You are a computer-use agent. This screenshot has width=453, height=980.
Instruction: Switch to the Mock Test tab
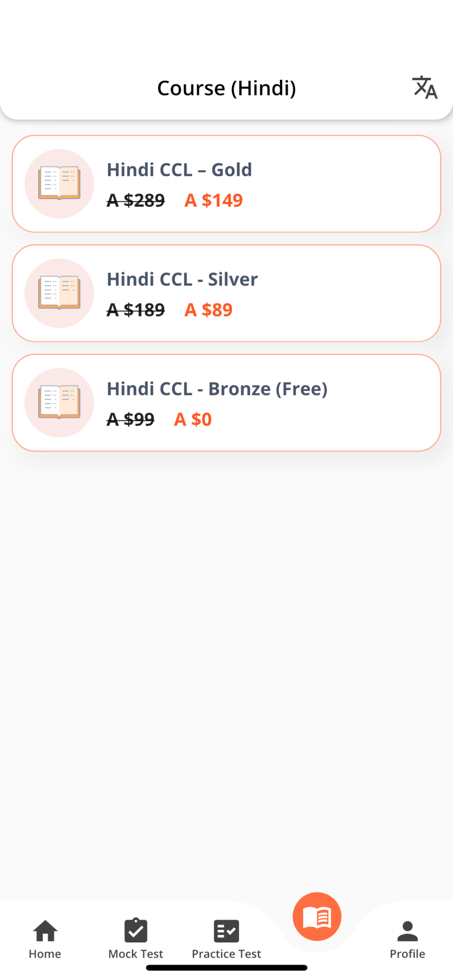136,939
